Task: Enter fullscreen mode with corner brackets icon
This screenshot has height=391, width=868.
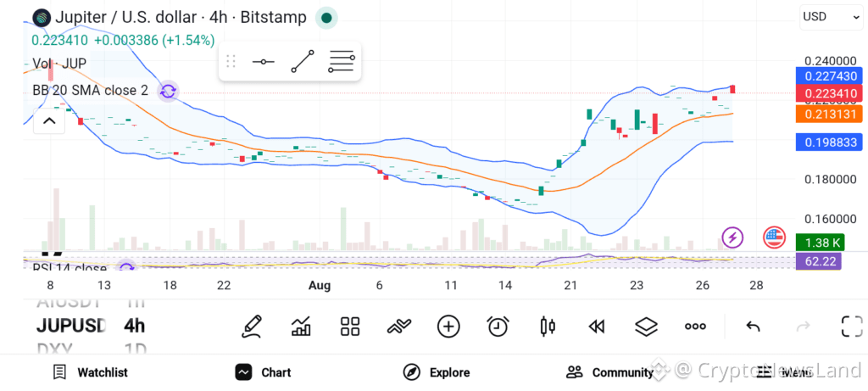Action: tap(852, 327)
